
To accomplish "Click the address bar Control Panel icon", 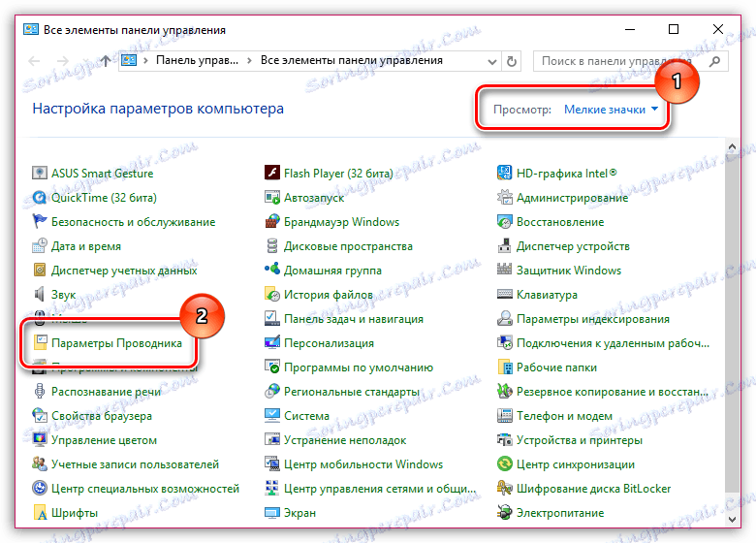I will pyautogui.click(x=129, y=61).
